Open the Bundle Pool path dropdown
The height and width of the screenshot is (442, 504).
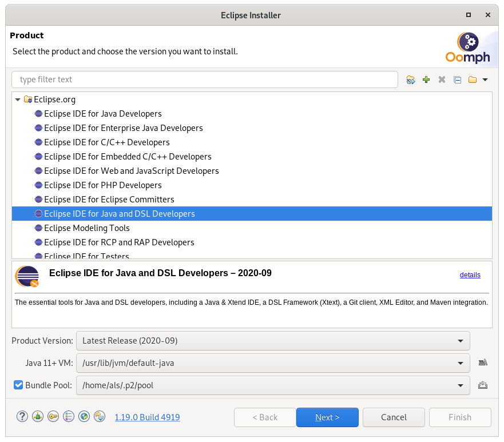pyautogui.click(x=273, y=385)
